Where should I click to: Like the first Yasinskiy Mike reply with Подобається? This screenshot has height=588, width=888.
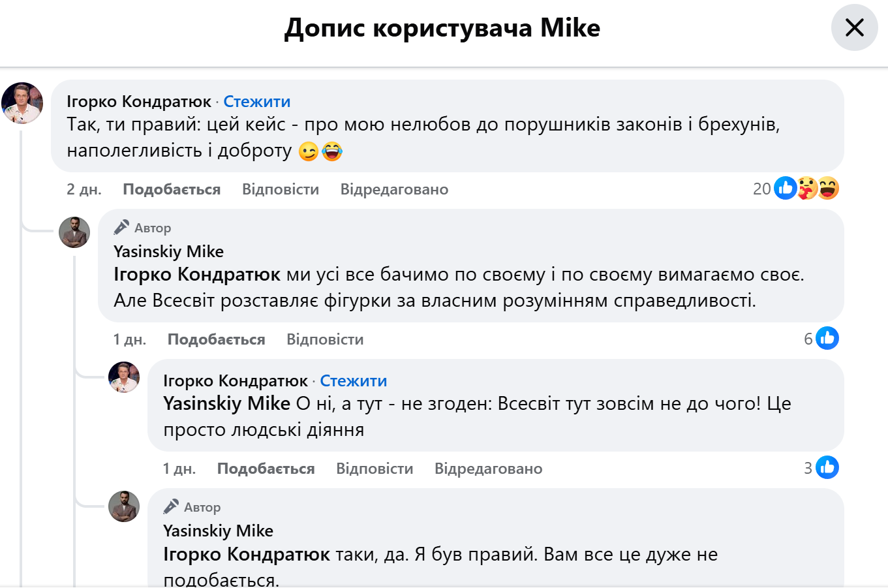coord(216,339)
